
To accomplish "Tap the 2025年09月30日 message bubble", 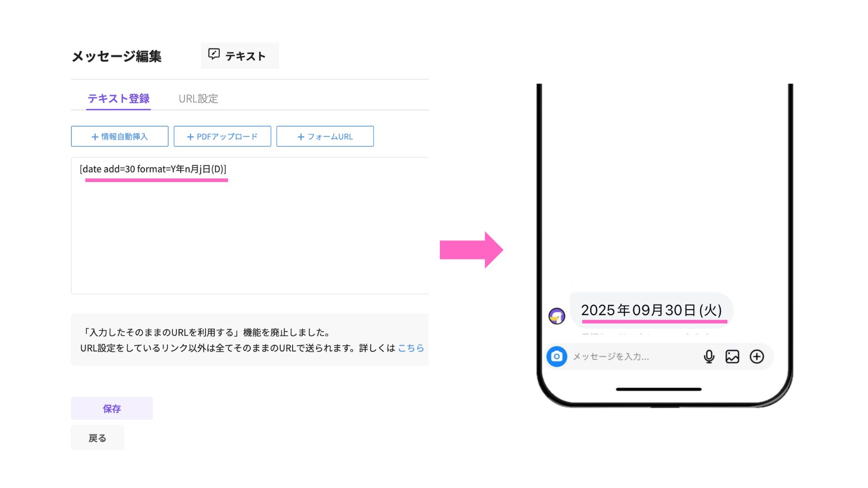I will pyautogui.click(x=651, y=310).
